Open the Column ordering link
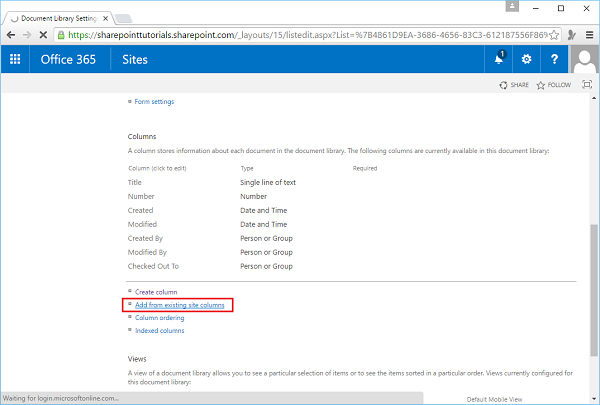The width and height of the screenshot is (600, 405). pos(159,317)
